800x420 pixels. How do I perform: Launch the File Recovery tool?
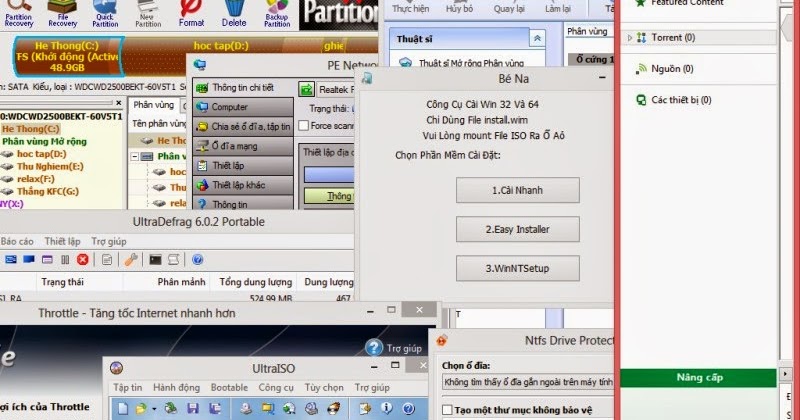click(62, 14)
